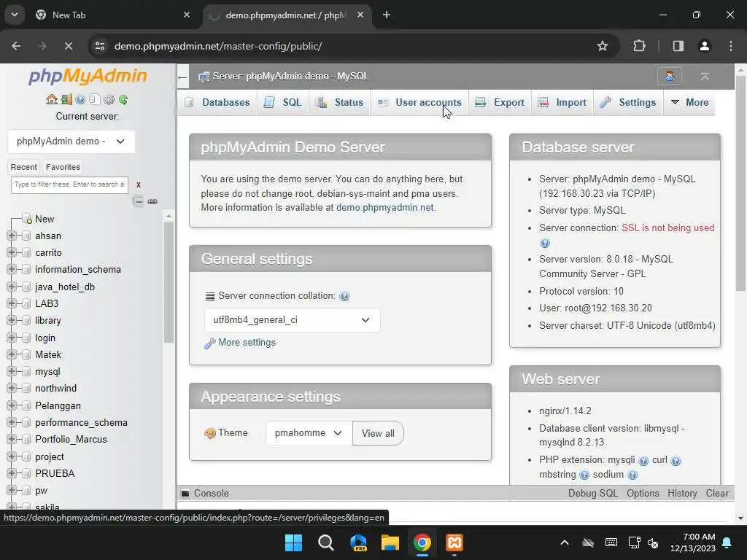Go to the Import tab
This screenshot has height=560, width=747.
pos(562,102)
